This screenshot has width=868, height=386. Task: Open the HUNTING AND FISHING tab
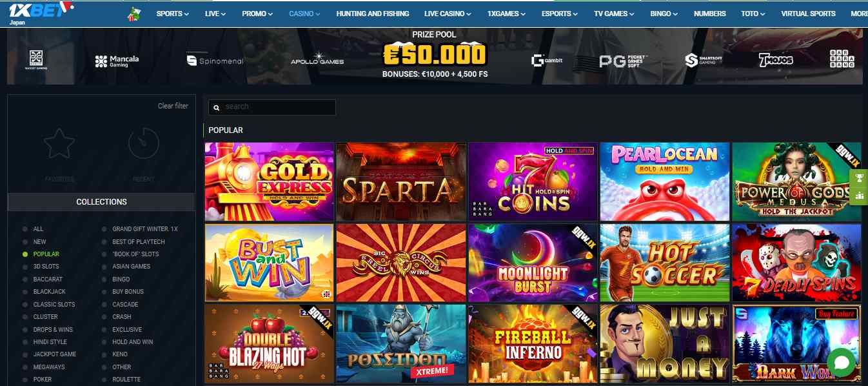coord(373,14)
